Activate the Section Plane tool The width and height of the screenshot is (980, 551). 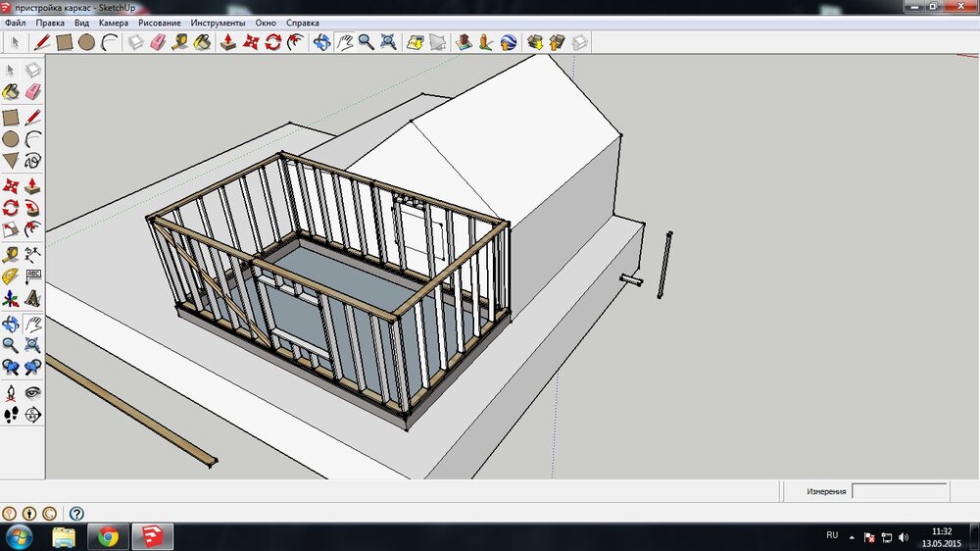pos(32,415)
